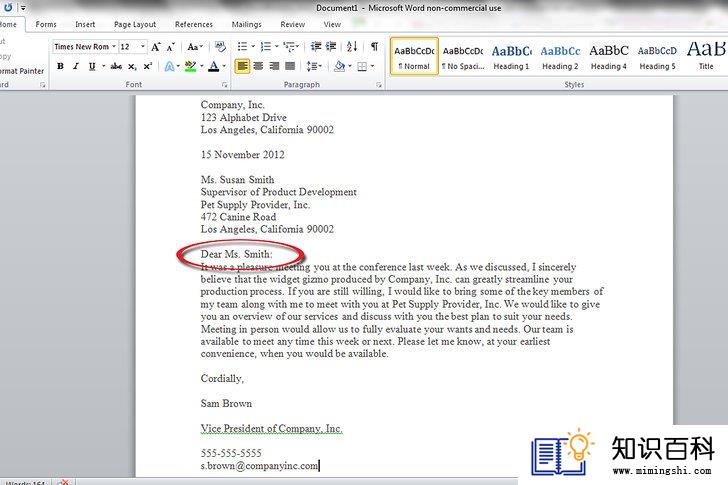Open the font size dropdown

(143, 46)
